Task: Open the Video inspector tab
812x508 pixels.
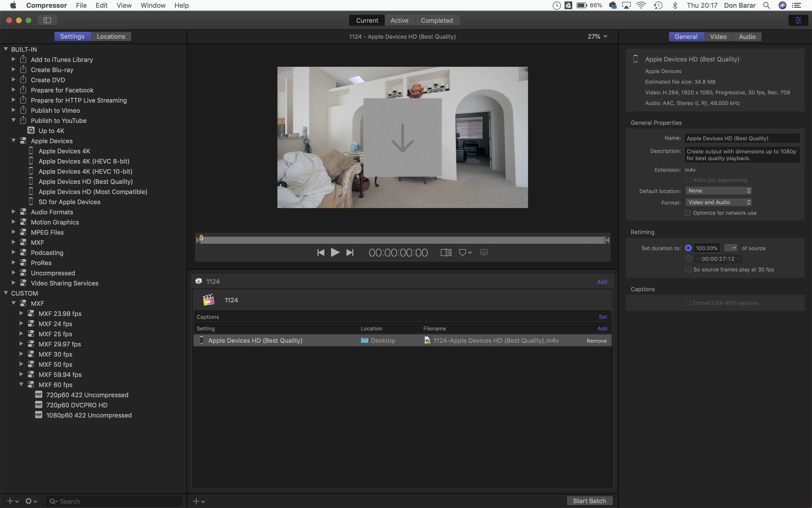Action: click(718, 37)
